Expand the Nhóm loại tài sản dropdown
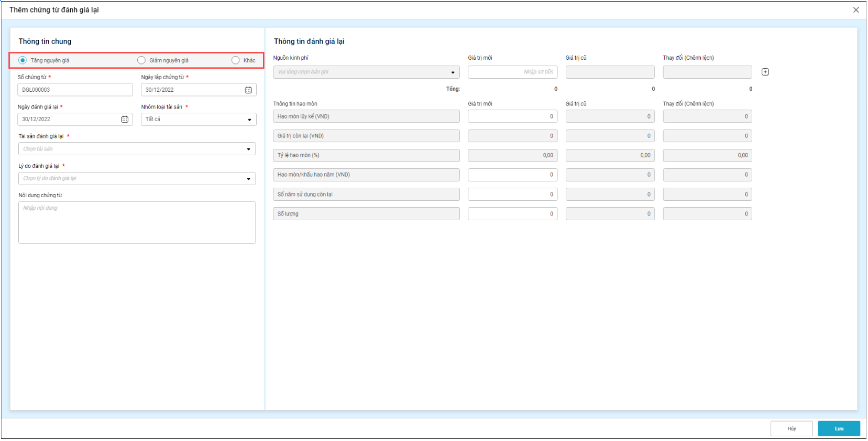Viewport: 868px width, 441px height. coord(199,120)
